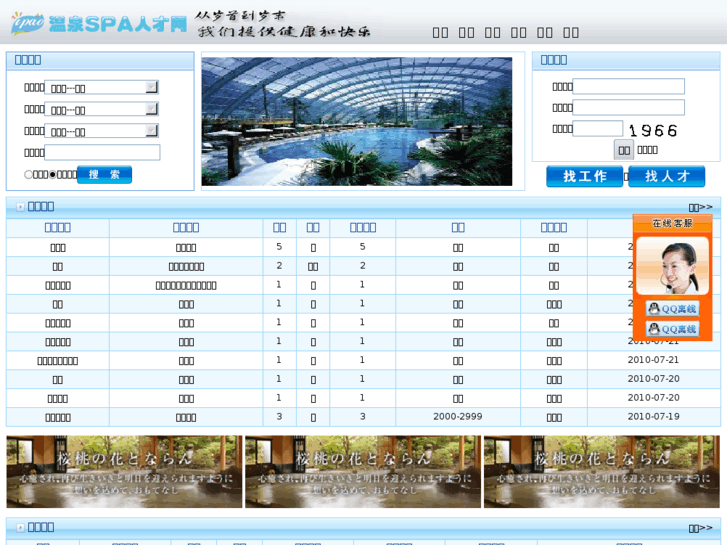
Task: Select the checked radio button beside the search button
Action: [53, 174]
